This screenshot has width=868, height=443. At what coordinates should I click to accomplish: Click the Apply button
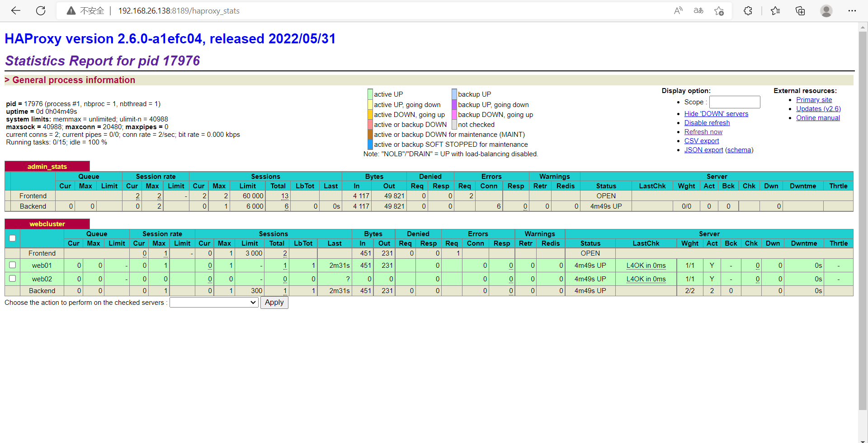(x=274, y=303)
